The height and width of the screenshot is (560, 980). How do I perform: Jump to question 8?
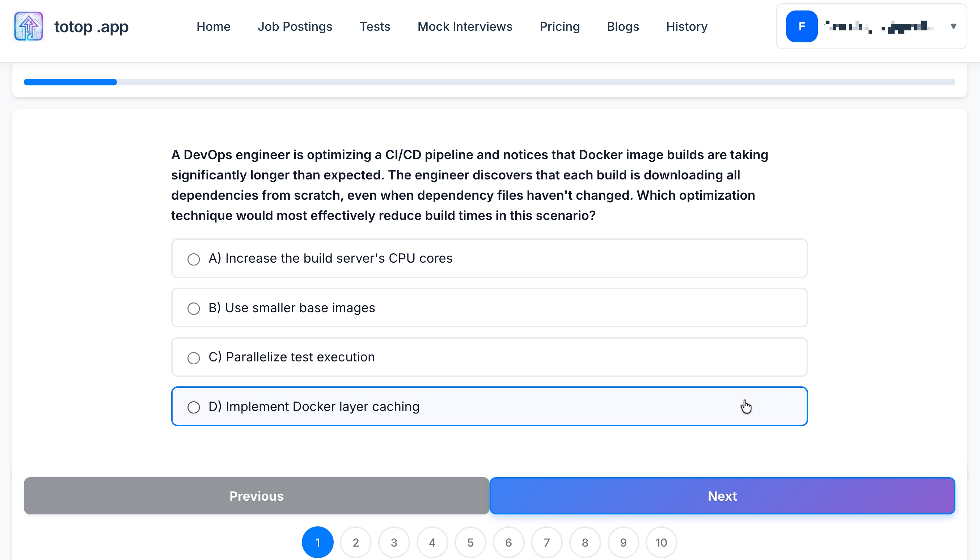[585, 542]
